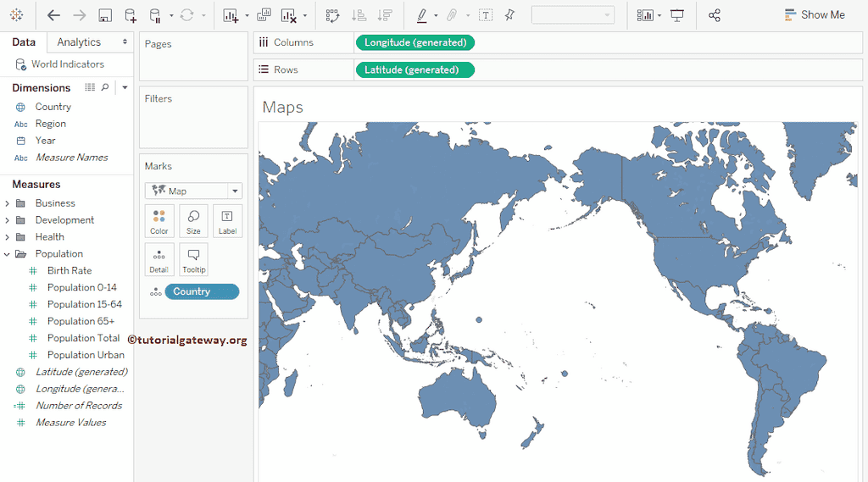Click the Fix Axes pin icon

(509, 15)
